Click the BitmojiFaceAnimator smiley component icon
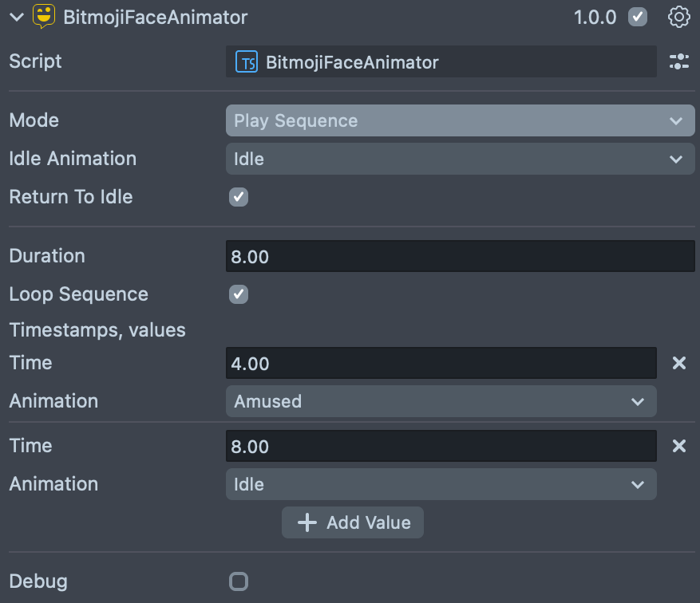 pyautogui.click(x=44, y=17)
